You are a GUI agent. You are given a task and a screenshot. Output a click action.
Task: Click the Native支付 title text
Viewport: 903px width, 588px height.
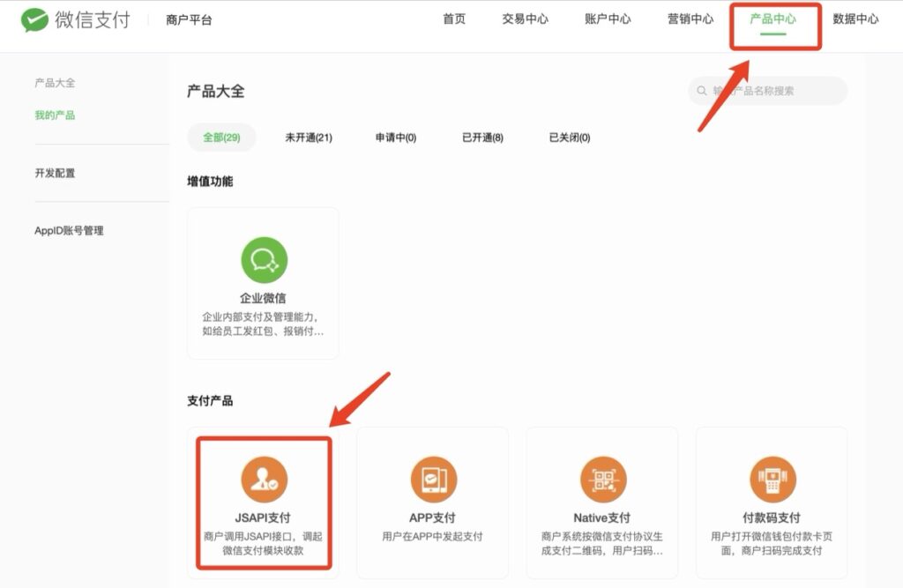(601, 517)
